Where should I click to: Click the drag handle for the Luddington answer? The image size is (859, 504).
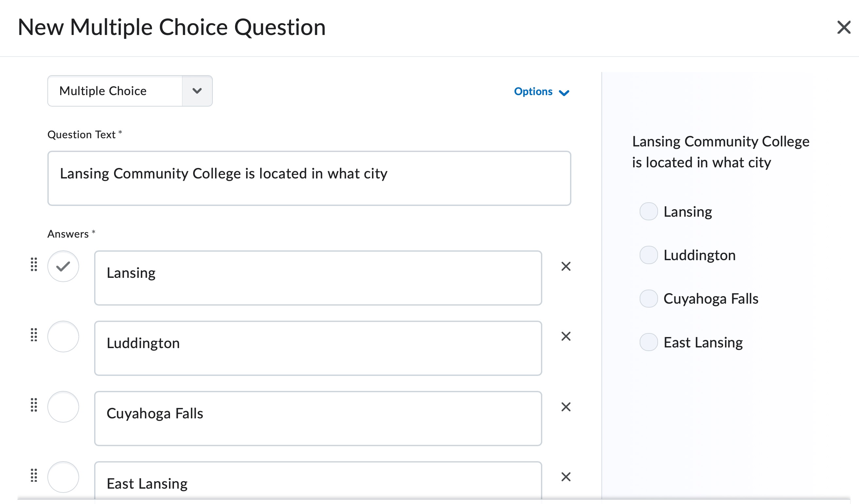point(34,335)
